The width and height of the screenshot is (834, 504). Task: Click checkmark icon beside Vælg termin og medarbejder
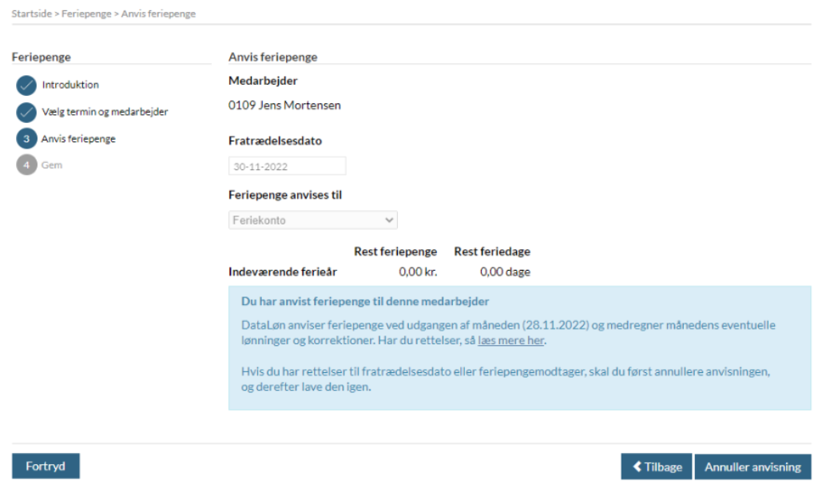click(x=26, y=113)
